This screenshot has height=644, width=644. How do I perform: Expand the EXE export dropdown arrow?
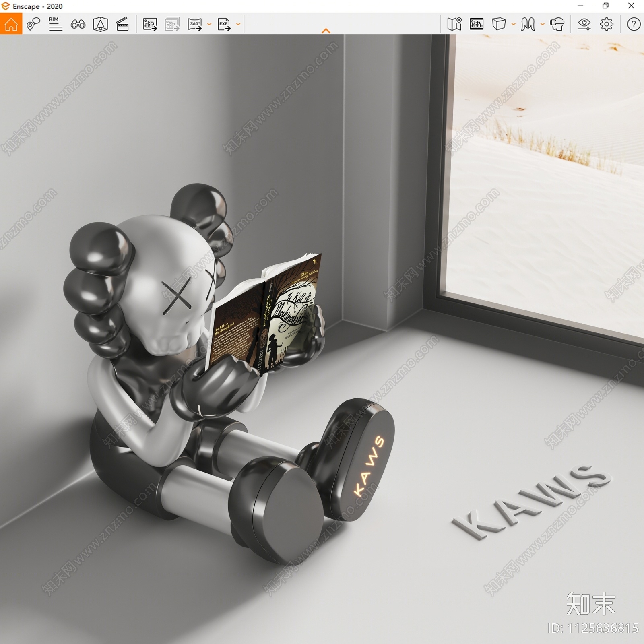point(238,24)
